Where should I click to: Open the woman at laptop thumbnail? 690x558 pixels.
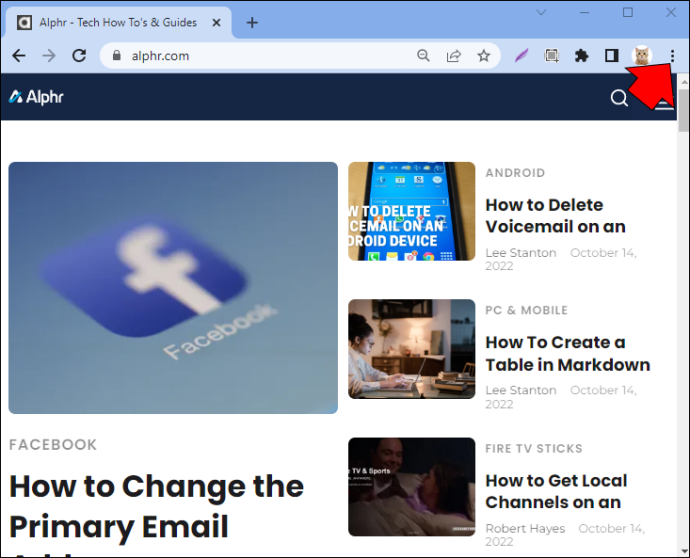pos(411,349)
